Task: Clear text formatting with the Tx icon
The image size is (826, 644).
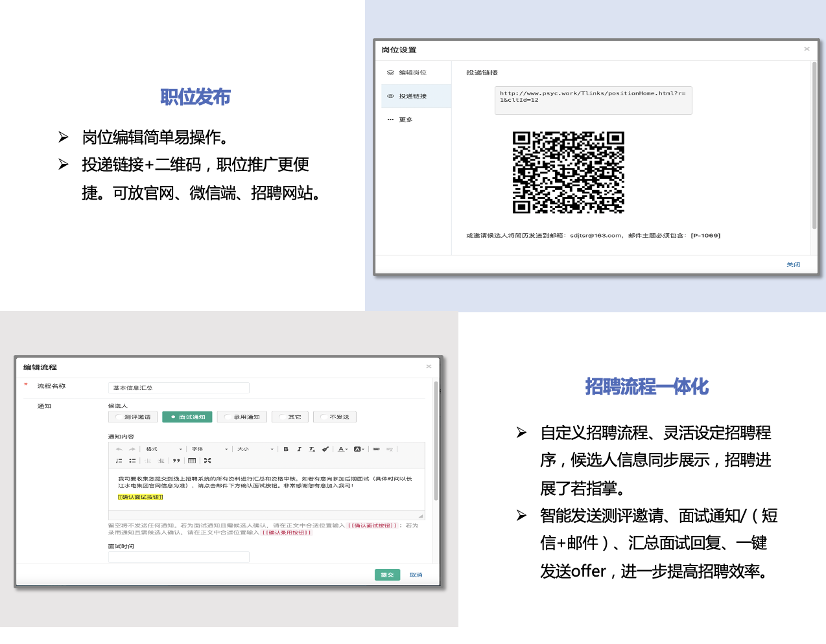Action: (312, 449)
